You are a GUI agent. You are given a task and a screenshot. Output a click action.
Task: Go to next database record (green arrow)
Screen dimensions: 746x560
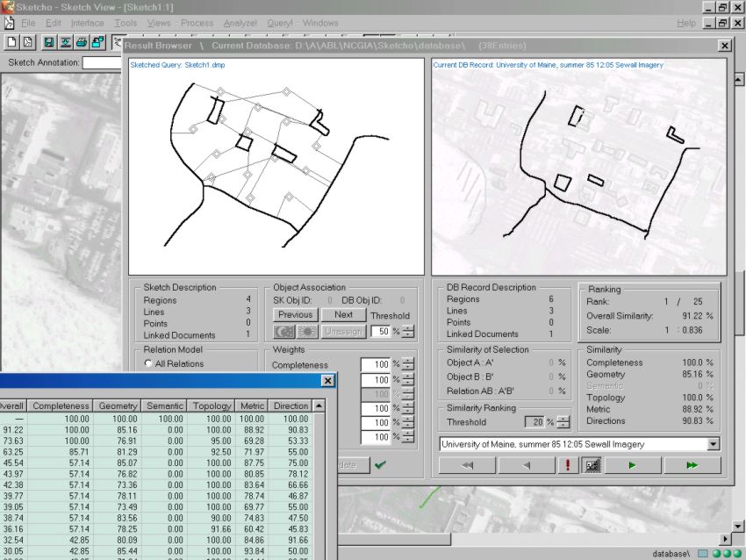click(632, 465)
